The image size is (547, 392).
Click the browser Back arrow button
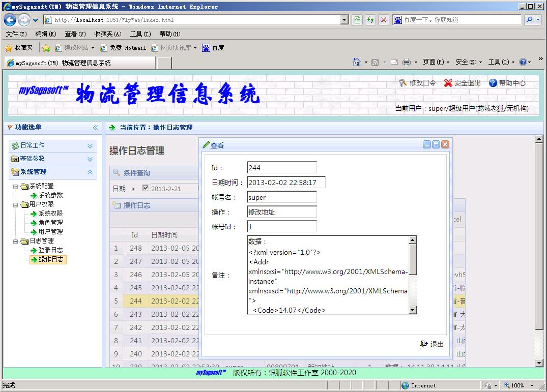click(x=10, y=20)
